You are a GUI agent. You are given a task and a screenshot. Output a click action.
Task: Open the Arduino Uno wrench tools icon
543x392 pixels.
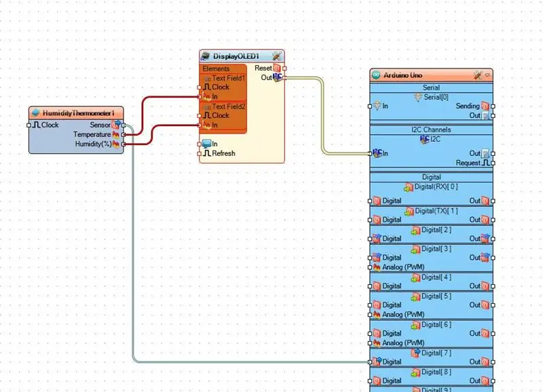coord(479,75)
